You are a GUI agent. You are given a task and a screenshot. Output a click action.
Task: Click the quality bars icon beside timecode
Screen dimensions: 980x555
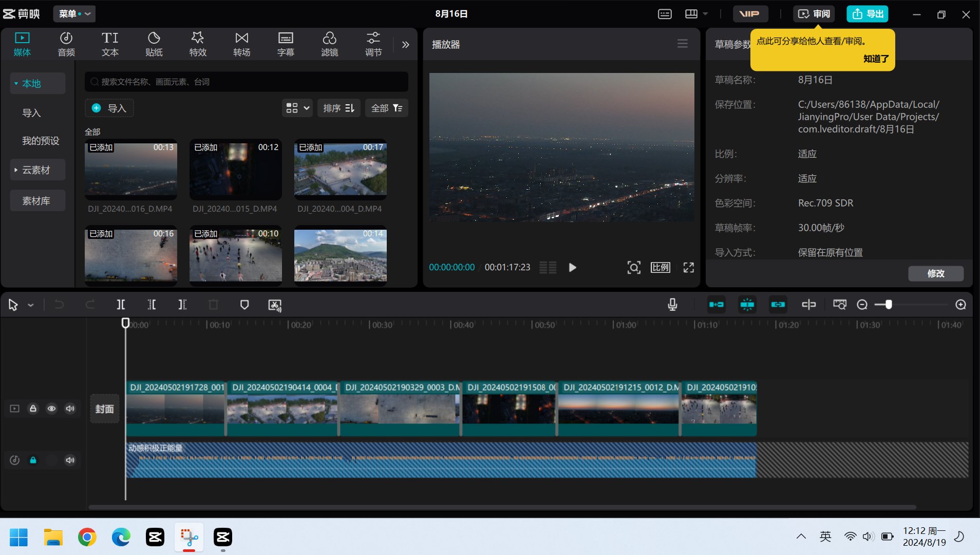548,267
